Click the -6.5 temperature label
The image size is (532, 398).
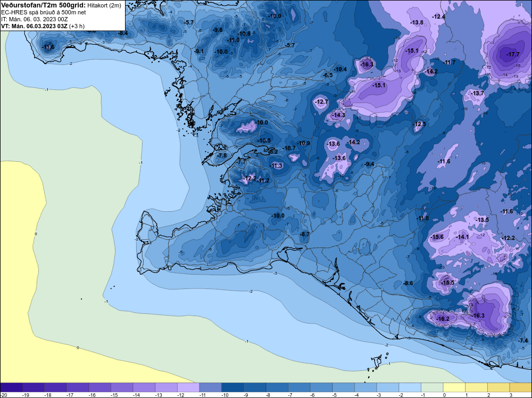327,75
